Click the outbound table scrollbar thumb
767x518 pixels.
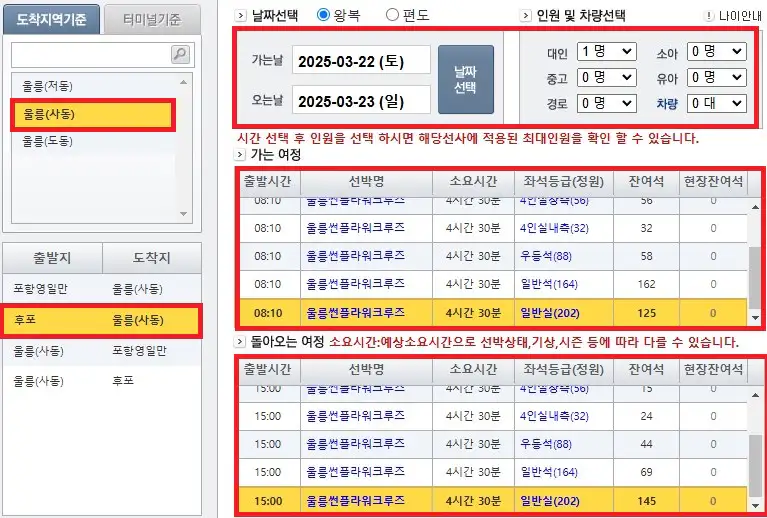(755, 278)
